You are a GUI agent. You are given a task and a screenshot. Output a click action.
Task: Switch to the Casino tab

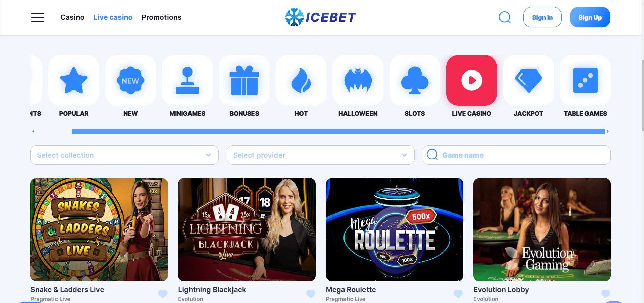(x=72, y=17)
